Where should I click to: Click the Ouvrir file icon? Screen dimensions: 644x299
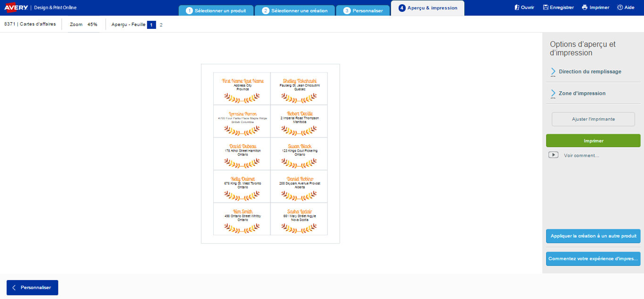click(x=517, y=8)
